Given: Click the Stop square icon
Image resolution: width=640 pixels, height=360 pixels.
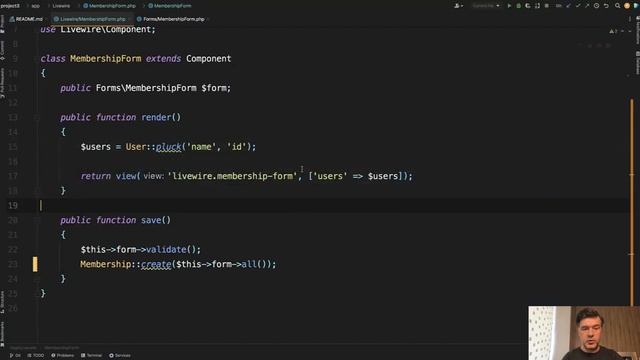Looking at the screenshot, I should 547,6.
